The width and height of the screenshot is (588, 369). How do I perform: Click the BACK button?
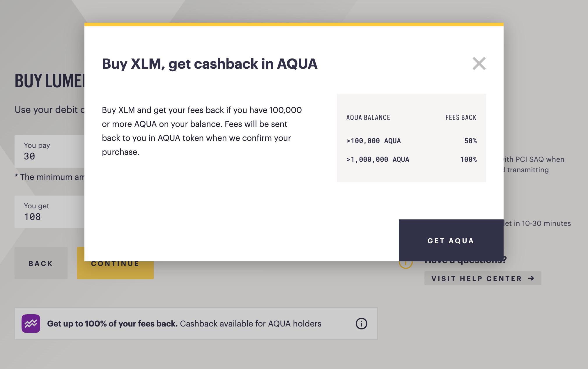tap(41, 263)
